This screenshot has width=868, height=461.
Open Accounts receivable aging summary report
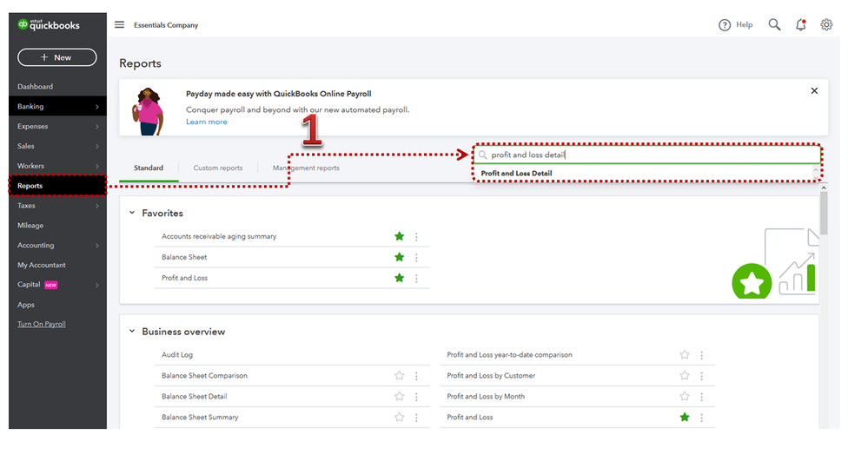click(x=219, y=236)
